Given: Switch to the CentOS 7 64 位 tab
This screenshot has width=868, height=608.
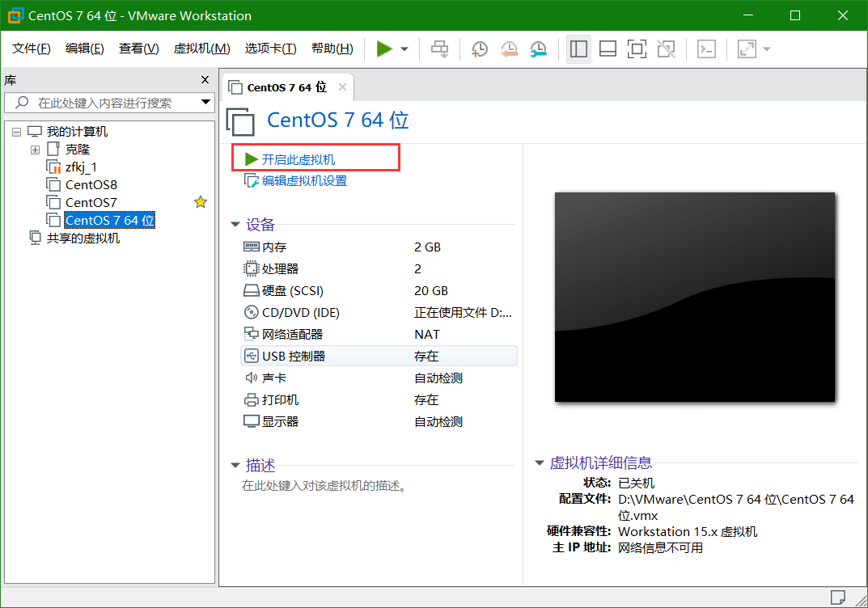Looking at the screenshot, I should (x=286, y=87).
